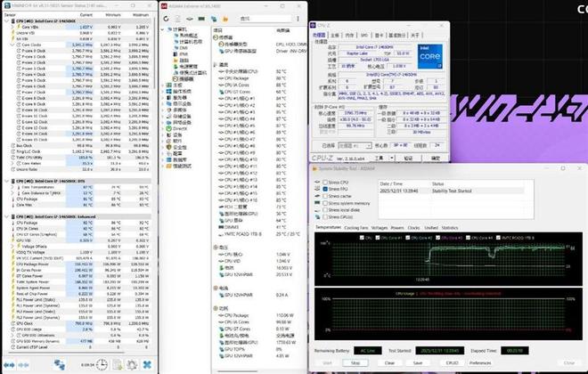This screenshot has height=374, width=588.
Task: Click the HWiNFO log file icon
Action: (x=115, y=365)
